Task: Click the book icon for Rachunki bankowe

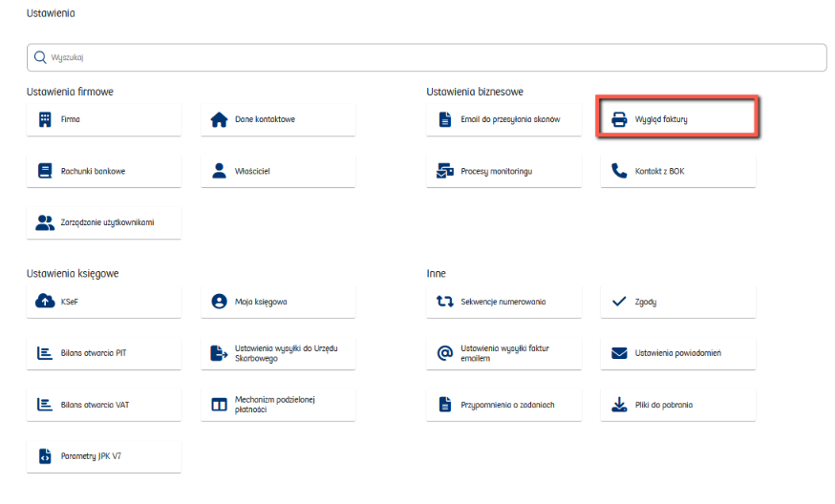Action: pyautogui.click(x=45, y=171)
